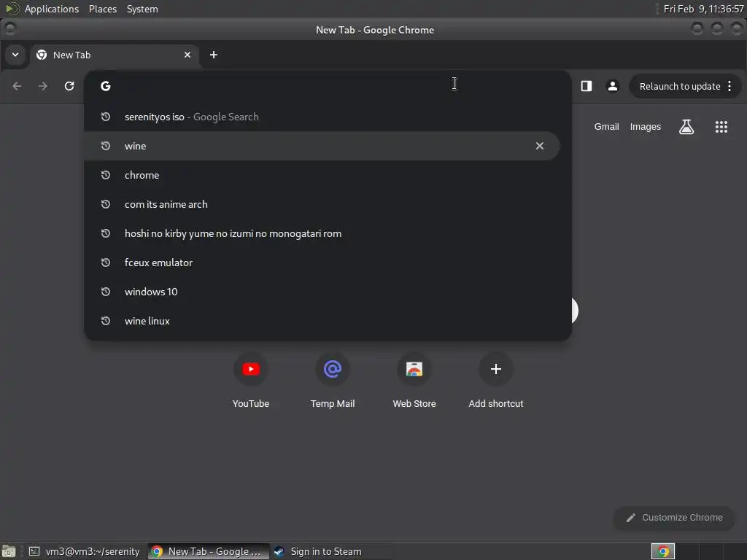The image size is (747, 560).
Task: Close the New Tab tab
Action: pyautogui.click(x=187, y=55)
